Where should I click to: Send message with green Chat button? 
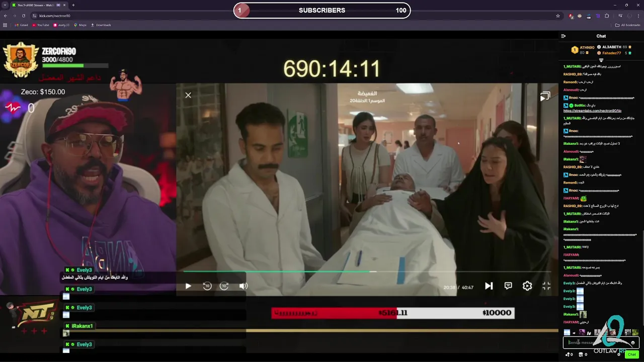(x=632, y=354)
